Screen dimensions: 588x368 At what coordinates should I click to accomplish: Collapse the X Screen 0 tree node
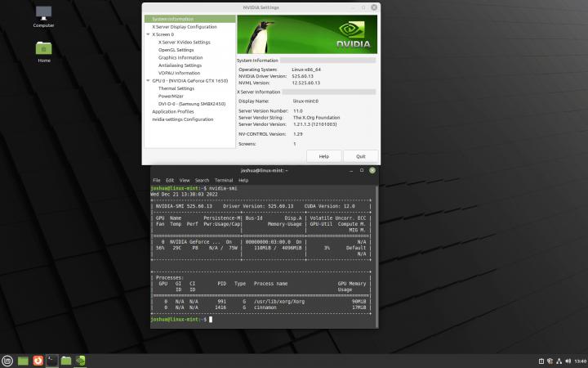tap(149, 34)
